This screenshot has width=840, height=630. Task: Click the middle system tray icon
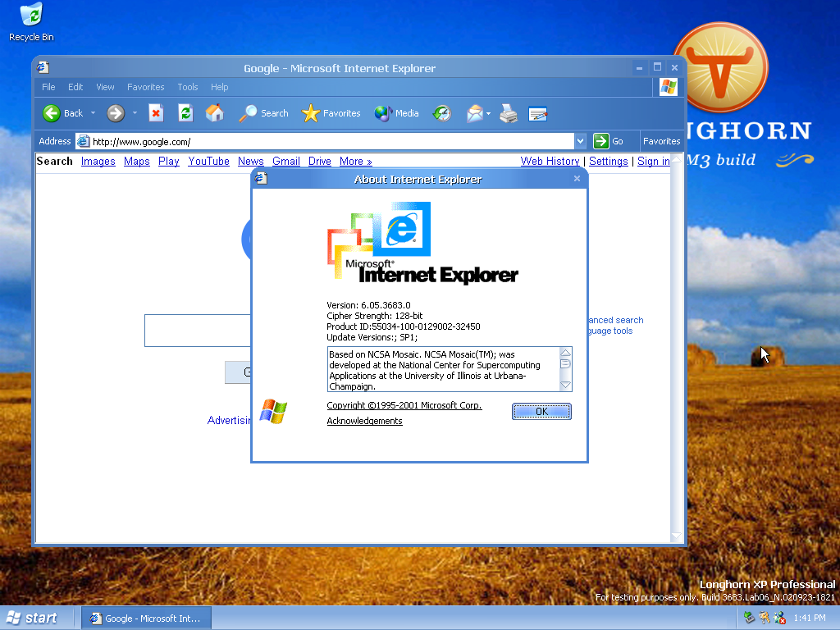[765, 618]
